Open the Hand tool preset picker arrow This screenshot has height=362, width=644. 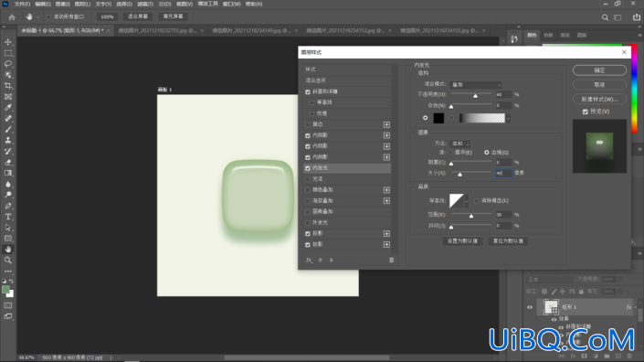coord(37,17)
